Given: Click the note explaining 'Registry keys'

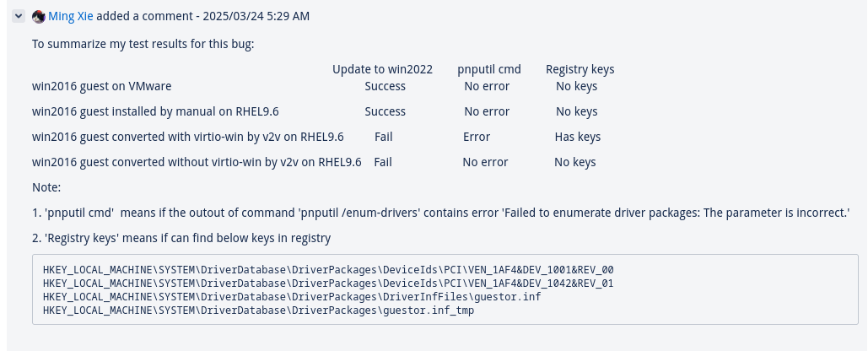Looking at the screenshot, I should [181, 238].
